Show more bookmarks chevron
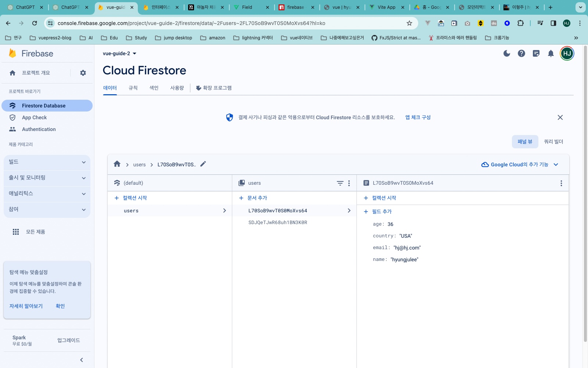Viewport: 588px width, 368px height. click(576, 38)
